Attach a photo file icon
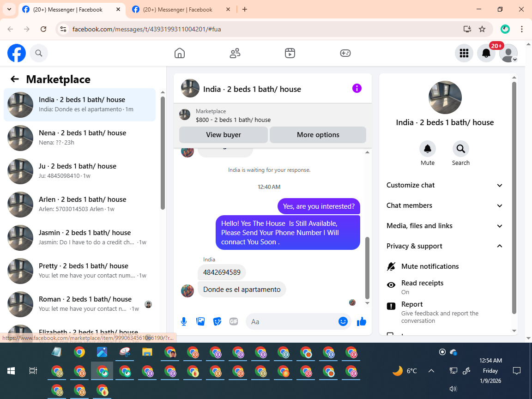Viewport: 532px width, 399px height. pyautogui.click(x=200, y=321)
